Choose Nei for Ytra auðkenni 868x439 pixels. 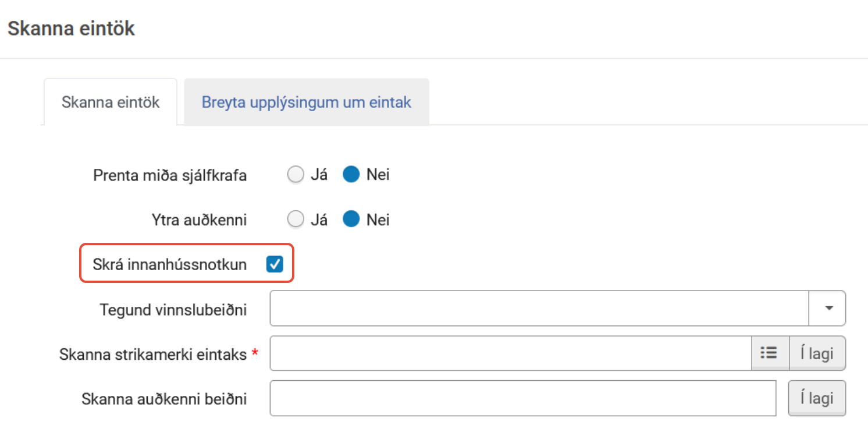pyautogui.click(x=351, y=220)
